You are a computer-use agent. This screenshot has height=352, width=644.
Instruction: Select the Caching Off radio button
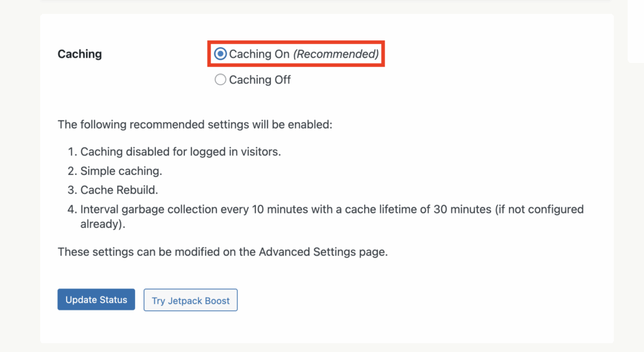pos(220,80)
